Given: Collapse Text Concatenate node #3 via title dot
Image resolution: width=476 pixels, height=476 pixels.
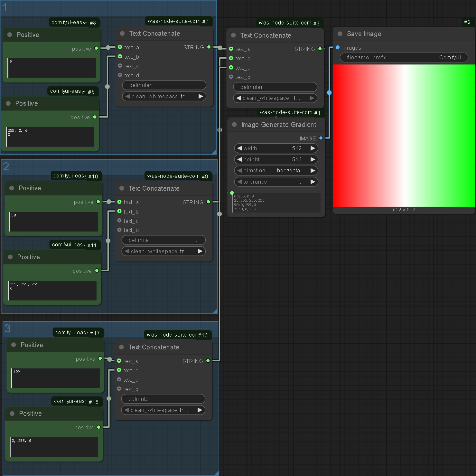Looking at the screenshot, I should (233, 35).
